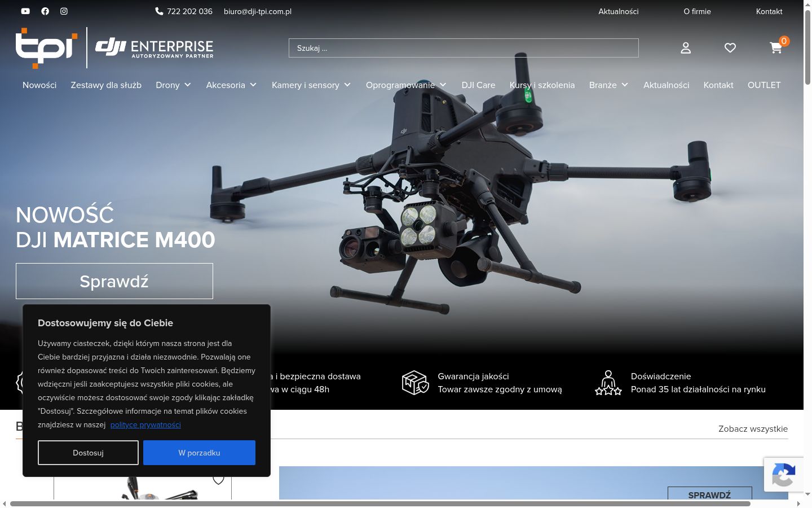812x508 pixels.
Task: Open the user account icon
Action: 686,48
